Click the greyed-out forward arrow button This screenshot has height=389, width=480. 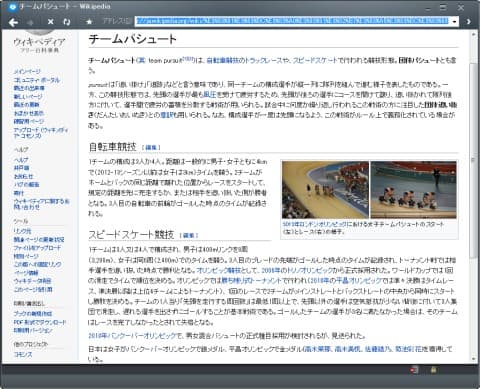pyautogui.click(x=31, y=22)
